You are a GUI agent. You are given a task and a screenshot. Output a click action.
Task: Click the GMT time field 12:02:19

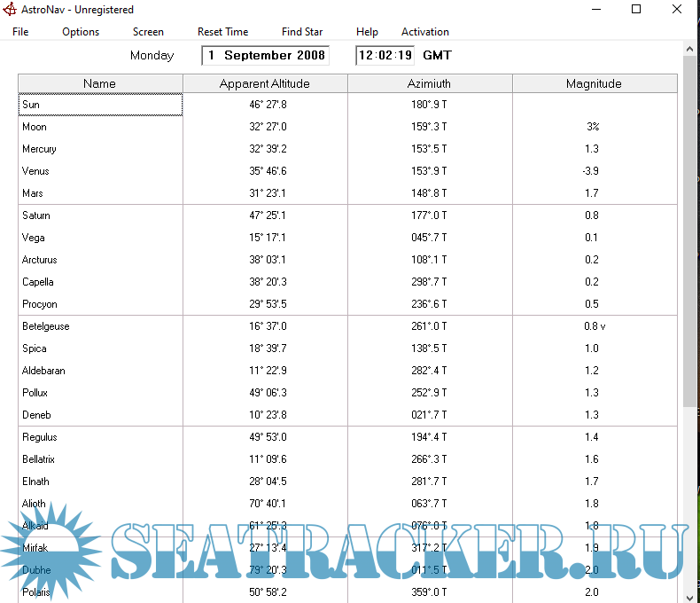pyautogui.click(x=385, y=55)
